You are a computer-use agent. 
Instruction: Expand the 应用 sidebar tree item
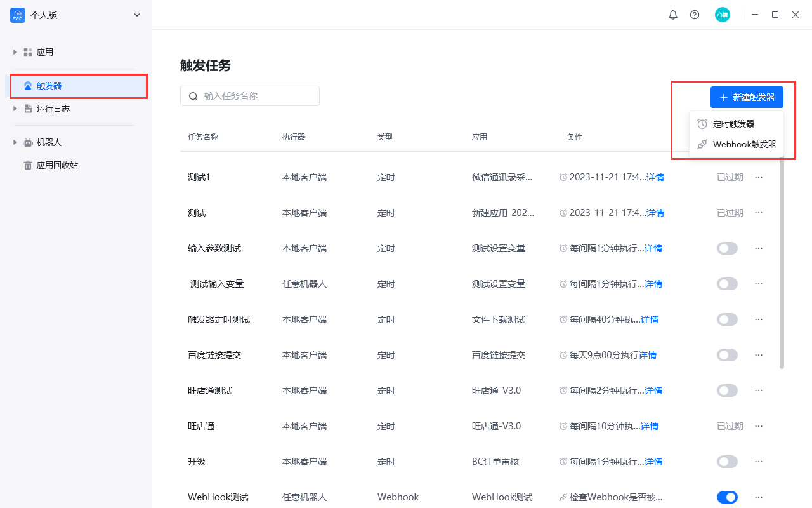[14, 52]
